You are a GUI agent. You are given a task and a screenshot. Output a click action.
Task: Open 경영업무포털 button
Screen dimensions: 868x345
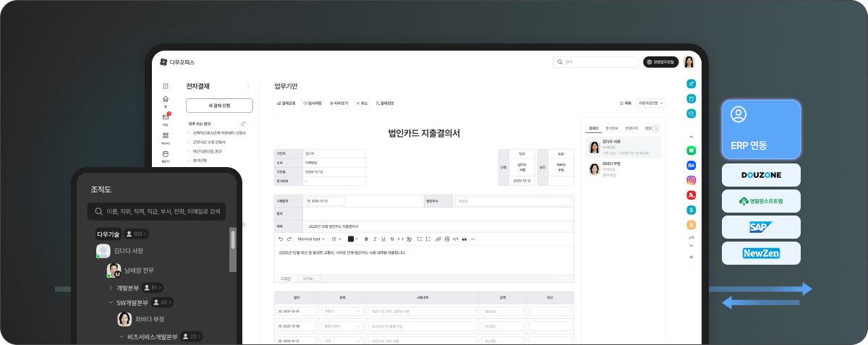tap(660, 62)
